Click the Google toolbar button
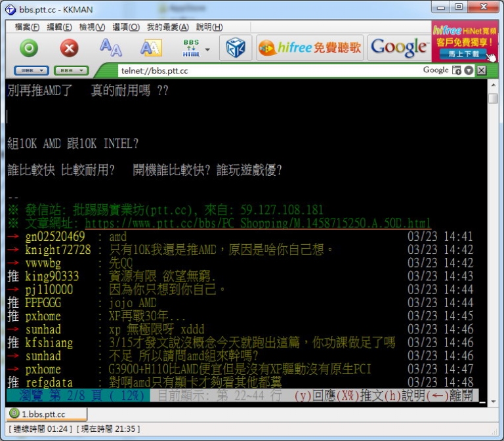This screenshot has height=441, width=504. coord(399,48)
